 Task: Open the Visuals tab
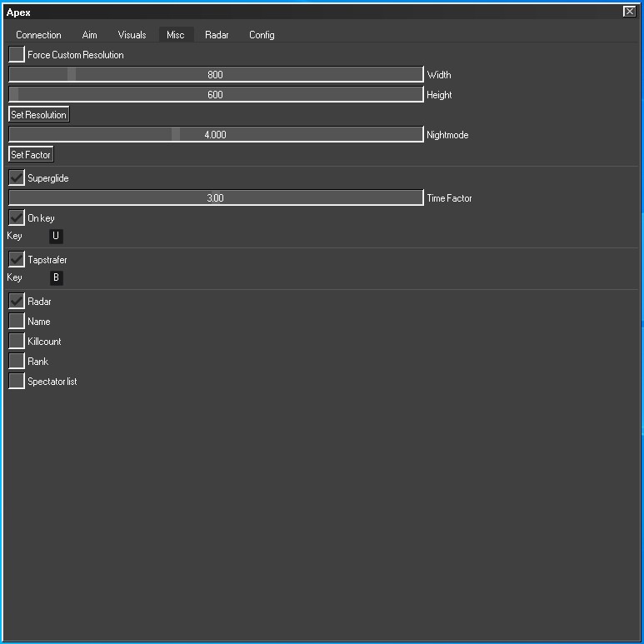click(132, 35)
